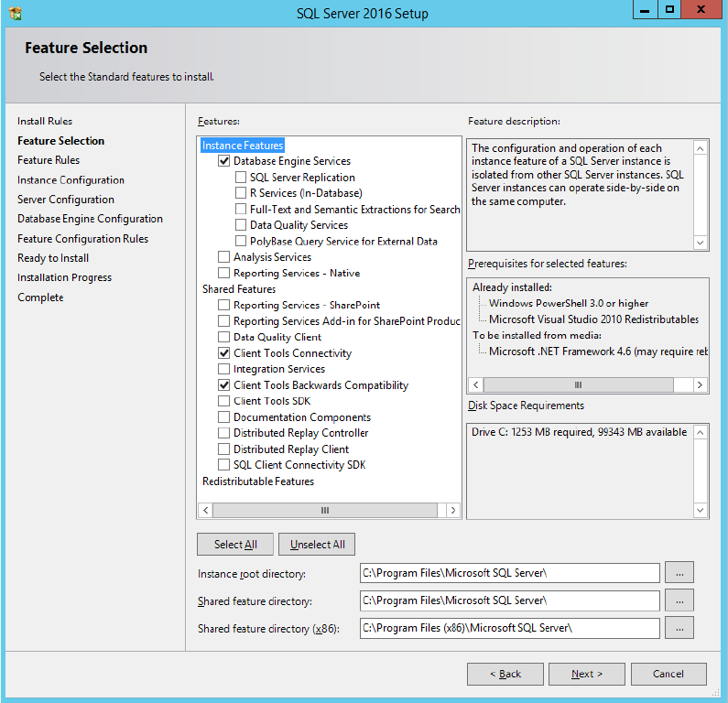Select the Instance Features tree node
Image resolution: width=728 pixels, height=703 pixels.
[243, 146]
